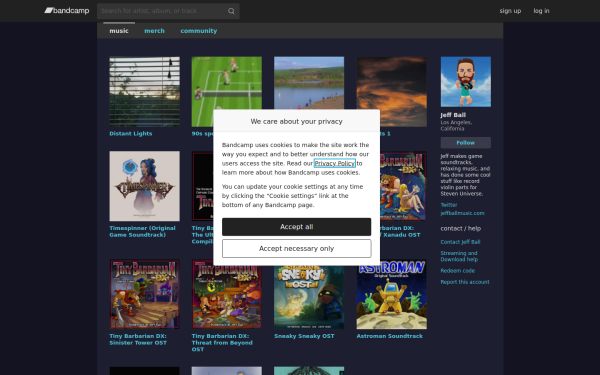Open the Privacy Policy link in dialog
600x375 pixels.
pyautogui.click(x=335, y=163)
